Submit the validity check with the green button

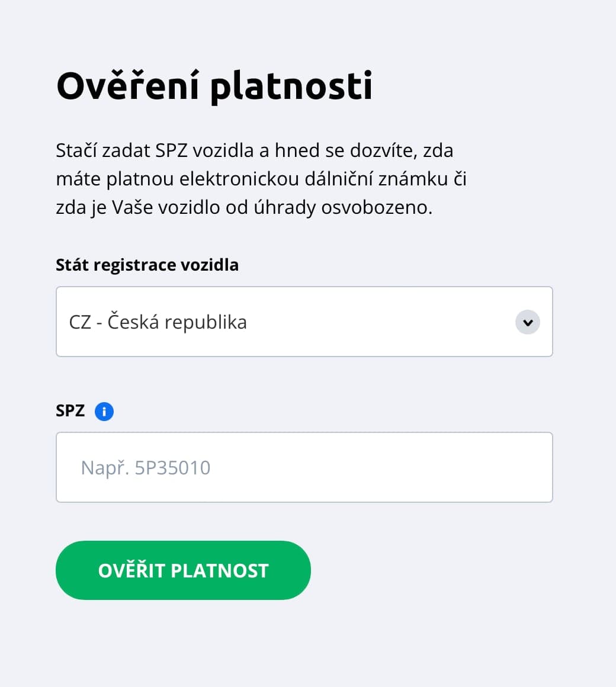183,570
